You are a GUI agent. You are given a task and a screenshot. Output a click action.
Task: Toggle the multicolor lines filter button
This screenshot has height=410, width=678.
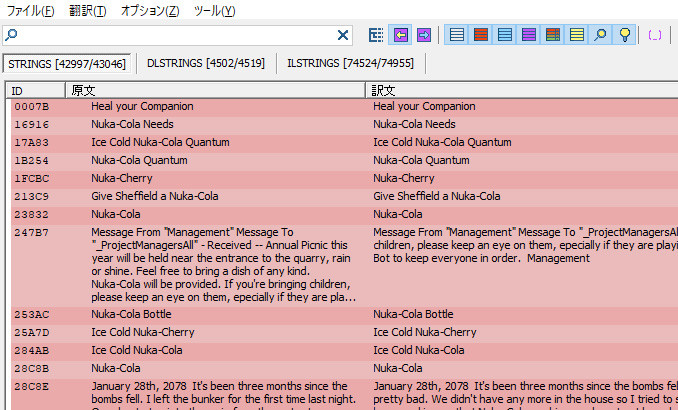[553, 35]
